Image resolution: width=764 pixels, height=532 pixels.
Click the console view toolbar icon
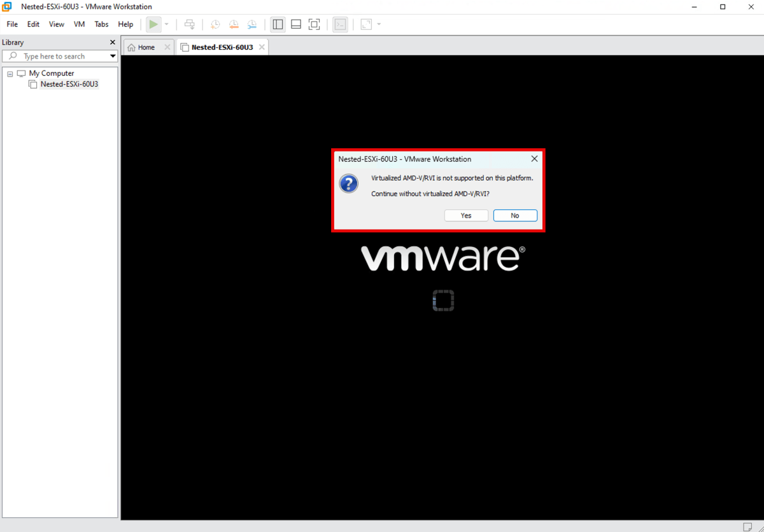point(341,24)
